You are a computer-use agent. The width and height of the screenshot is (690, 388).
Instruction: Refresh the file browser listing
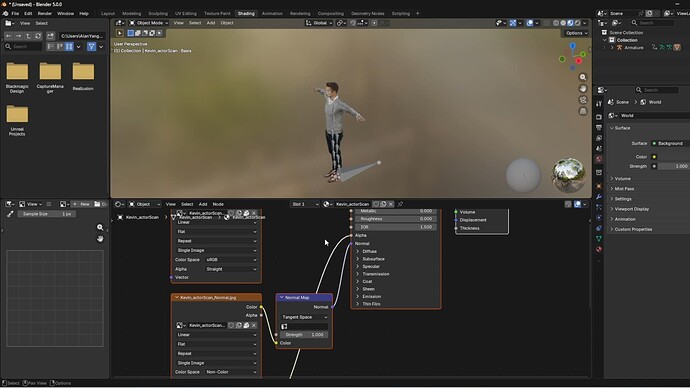38,36
